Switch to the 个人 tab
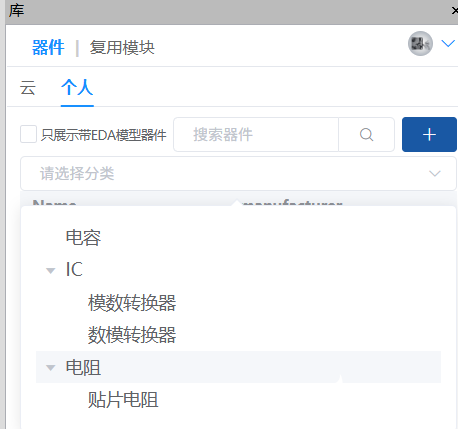The height and width of the screenshot is (429, 458). [x=77, y=88]
